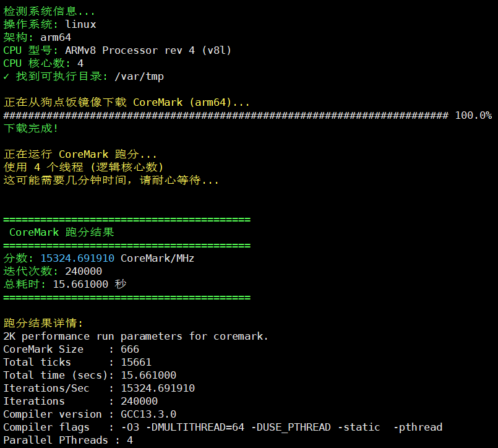
Task: Click the hash-mark download progress bar
Action: [x=226, y=115]
